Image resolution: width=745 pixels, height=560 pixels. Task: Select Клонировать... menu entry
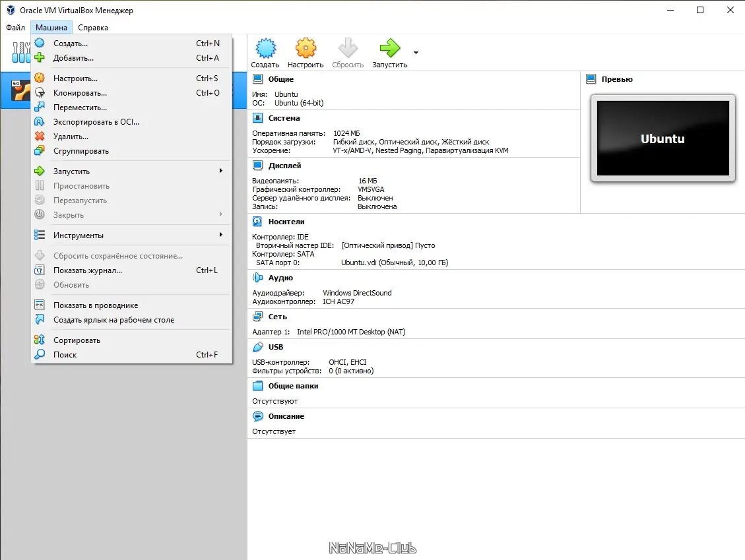pyautogui.click(x=131, y=93)
